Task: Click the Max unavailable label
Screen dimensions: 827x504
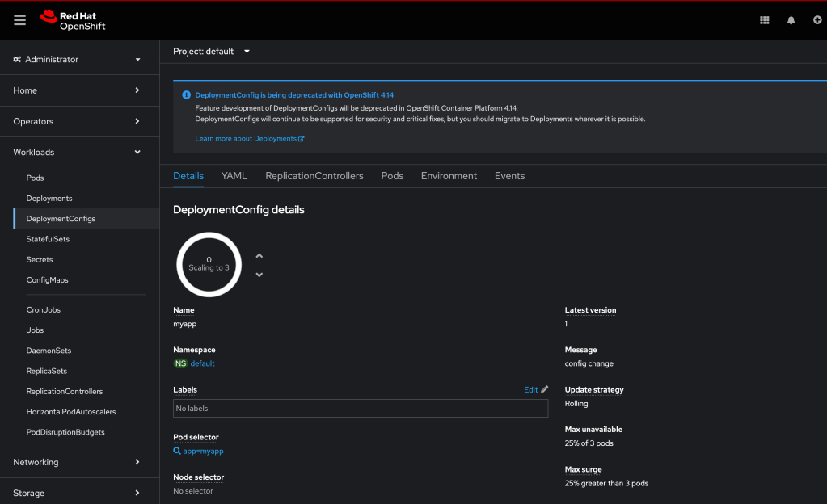Action: pos(593,429)
